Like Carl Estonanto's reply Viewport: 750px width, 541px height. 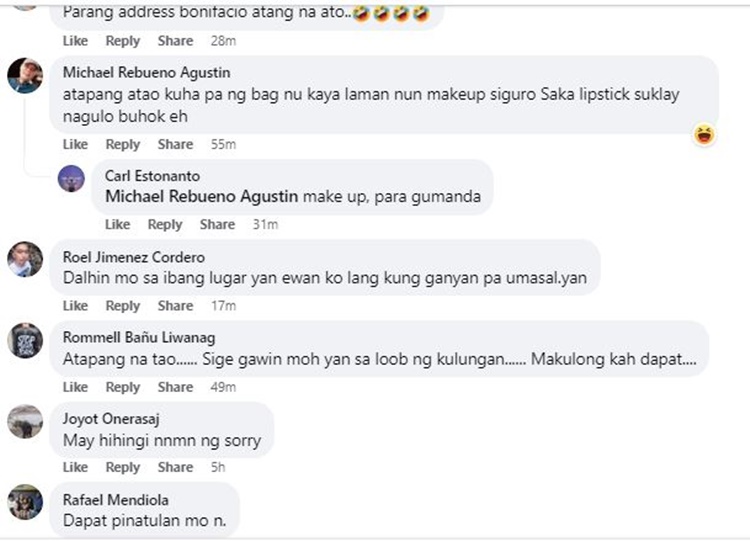[x=117, y=225]
